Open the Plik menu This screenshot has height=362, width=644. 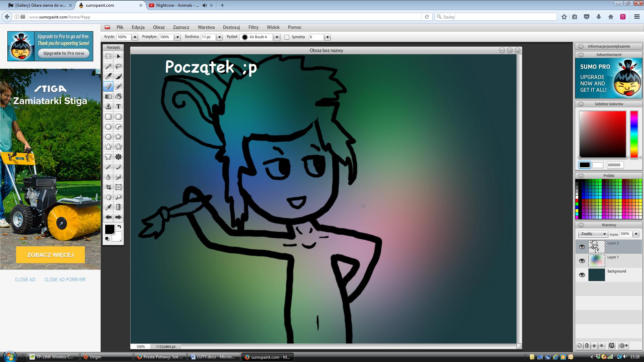pyautogui.click(x=120, y=27)
